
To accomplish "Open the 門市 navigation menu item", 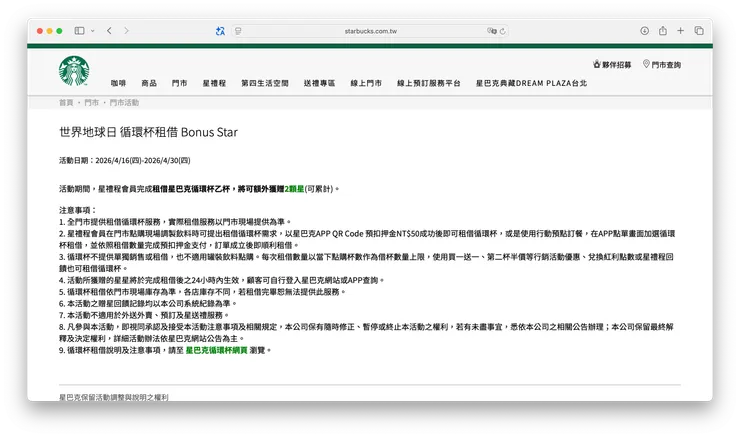I will pyautogui.click(x=179, y=83).
